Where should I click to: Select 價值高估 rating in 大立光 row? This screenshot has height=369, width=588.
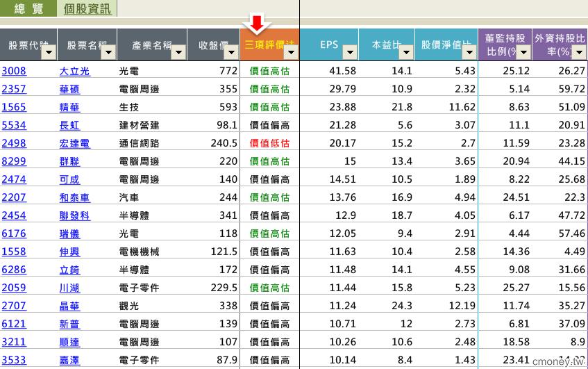point(269,71)
